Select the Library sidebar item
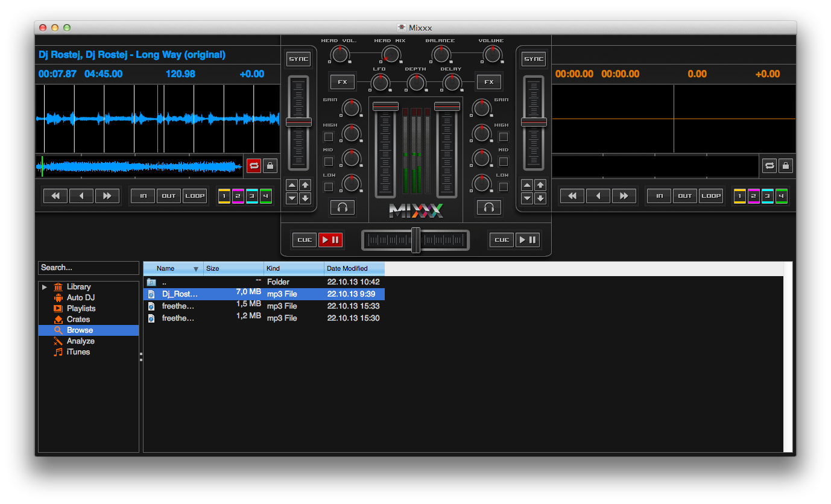831x504 pixels. click(x=79, y=287)
